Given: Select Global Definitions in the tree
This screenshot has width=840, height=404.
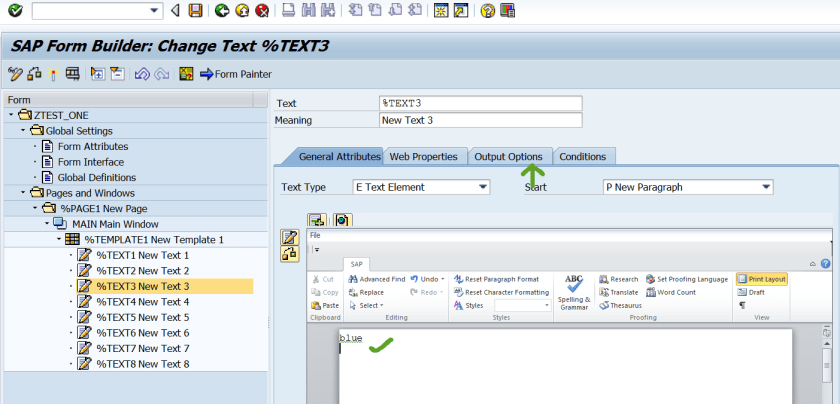Looking at the screenshot, I should pos(97,177).
